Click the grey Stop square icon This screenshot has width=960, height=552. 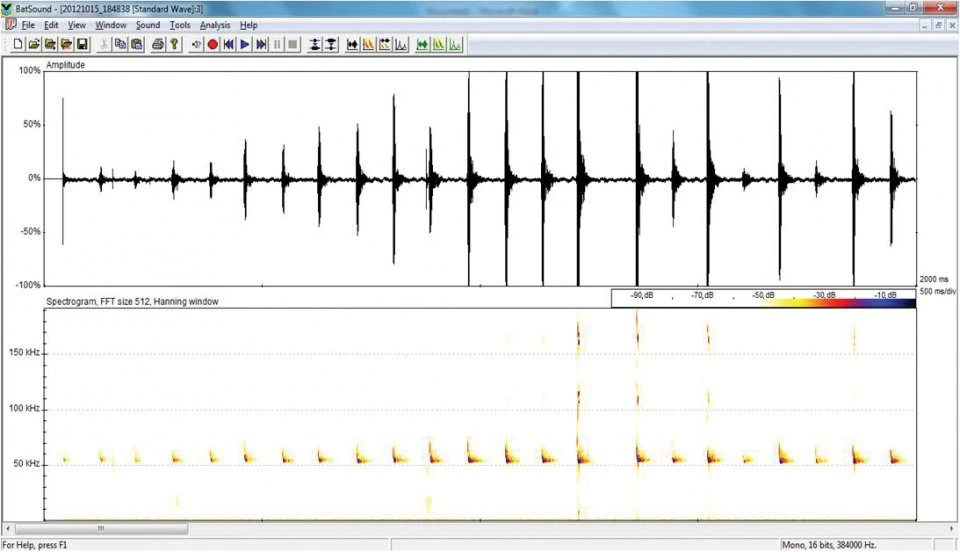click(x=293, y=44)
